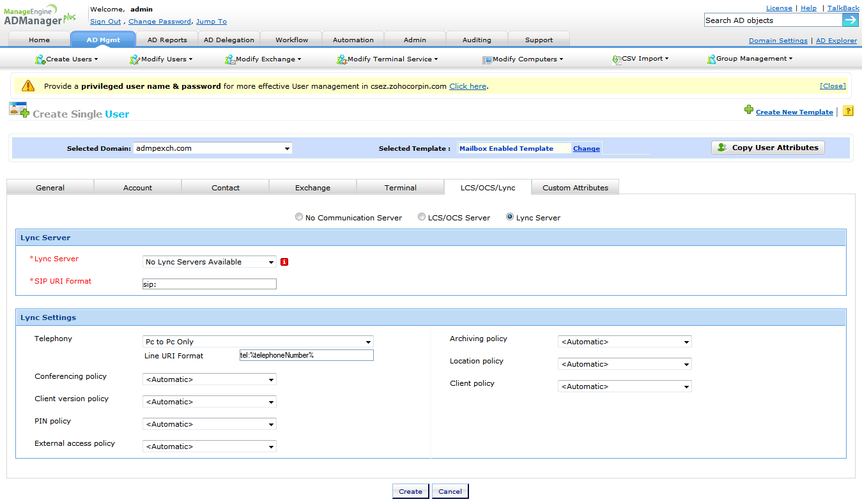Click the green search arrow button
This screenshot has height=504, width=862.
click(x=850, y=20)
